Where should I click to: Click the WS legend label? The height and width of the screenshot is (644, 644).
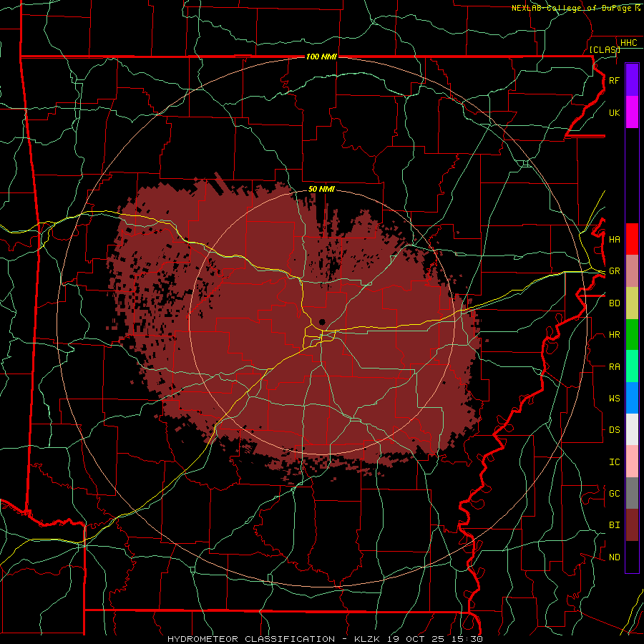point(614,399)
